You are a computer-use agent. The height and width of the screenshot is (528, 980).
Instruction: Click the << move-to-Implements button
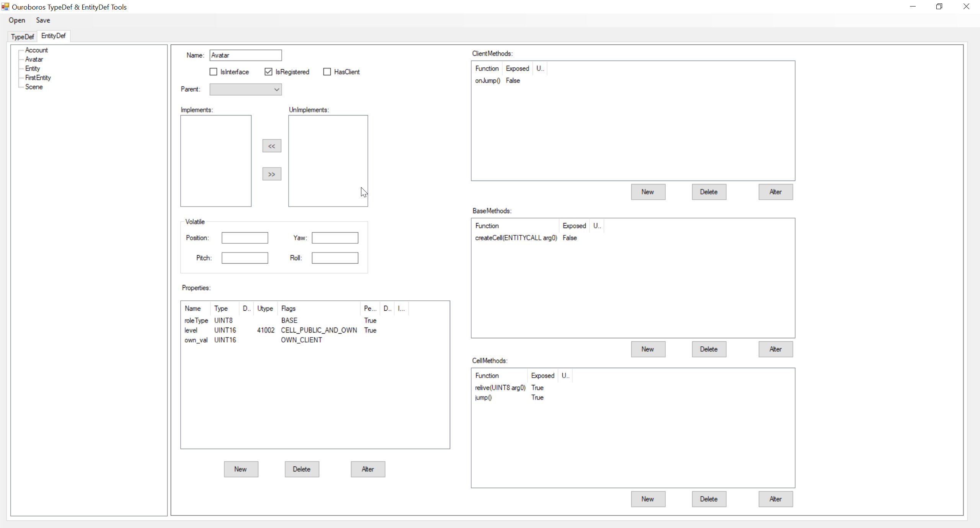271,146
